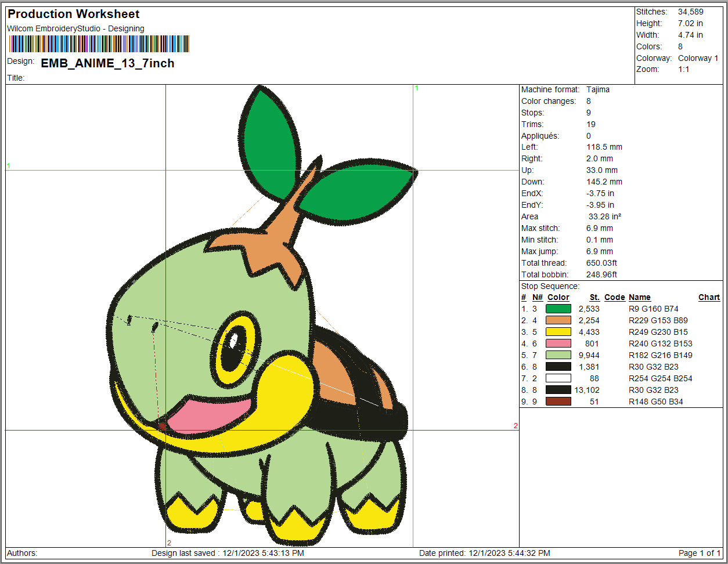The image size is (728, 564).
Task: Select the orange R229 G153 B89 swatch
Action: [558, 320]
